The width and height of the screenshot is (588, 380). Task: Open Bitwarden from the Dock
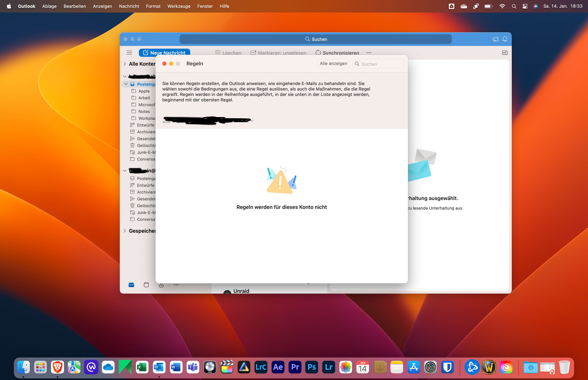[448, 367]
